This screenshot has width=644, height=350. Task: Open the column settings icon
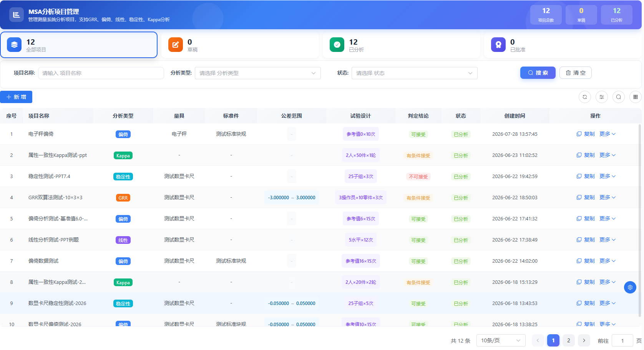[602, 97]
